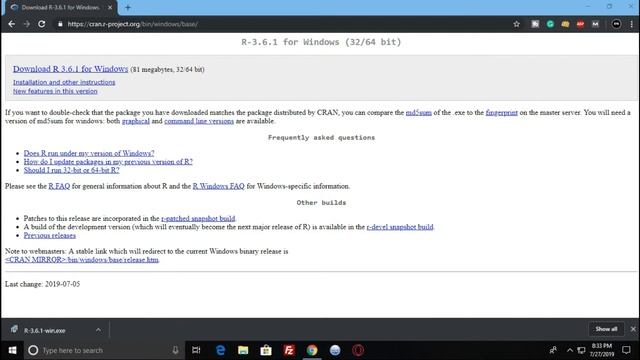This screenshot has width=640, height=360.
Task: Click the Cortana circle icon
Action: [33, 350]
